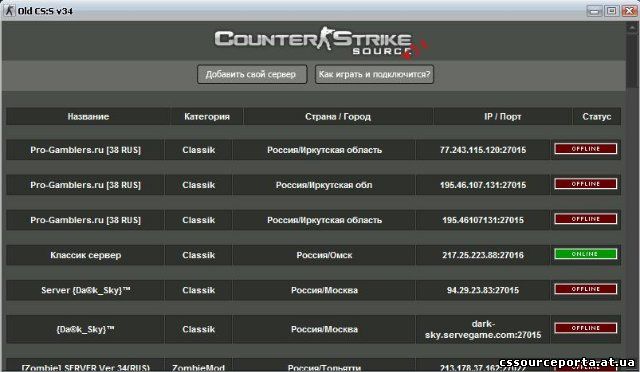Click server name "{Da®k_Sky}™" in sixth row
This screenshot has height=372, width=640.
86,329
